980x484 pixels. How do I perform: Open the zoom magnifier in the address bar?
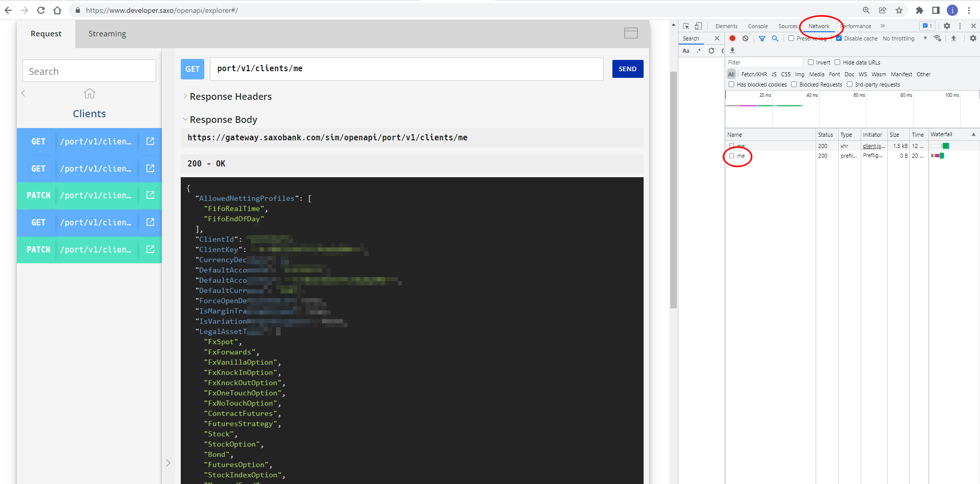[866, 10]
